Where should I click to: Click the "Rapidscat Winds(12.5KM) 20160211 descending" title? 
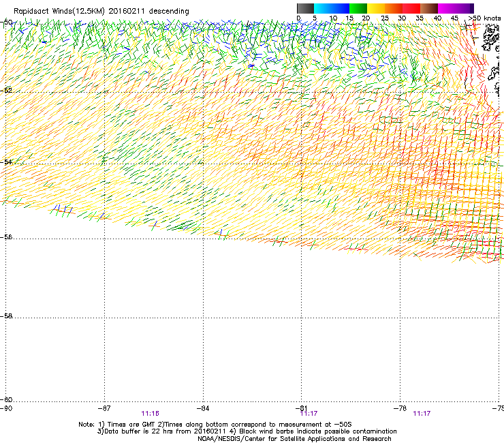point(101,12)
